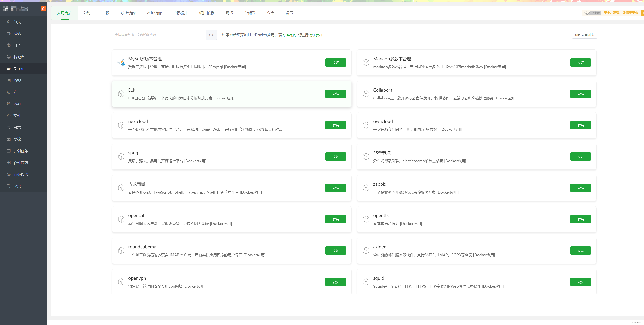Open the 存储卷 tab
Viewport: 644px width, 325px height.
[x=250, y=13]
